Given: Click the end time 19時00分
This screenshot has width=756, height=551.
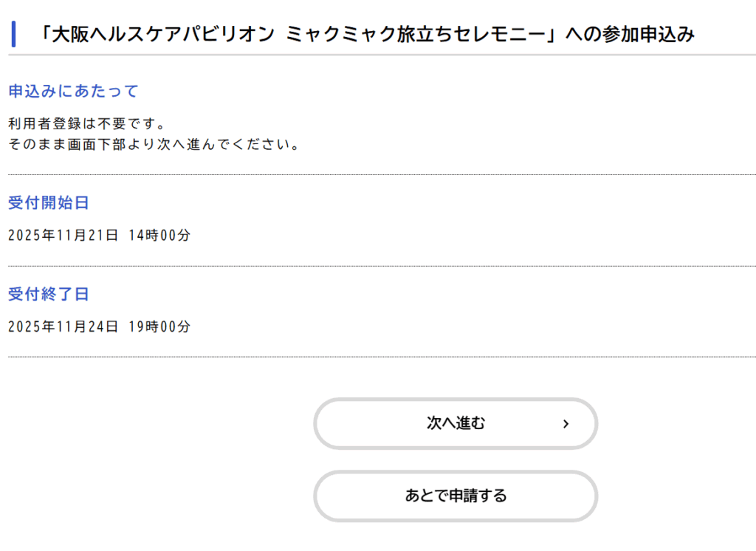Looking at the screenshot, I should coord(159,326).
